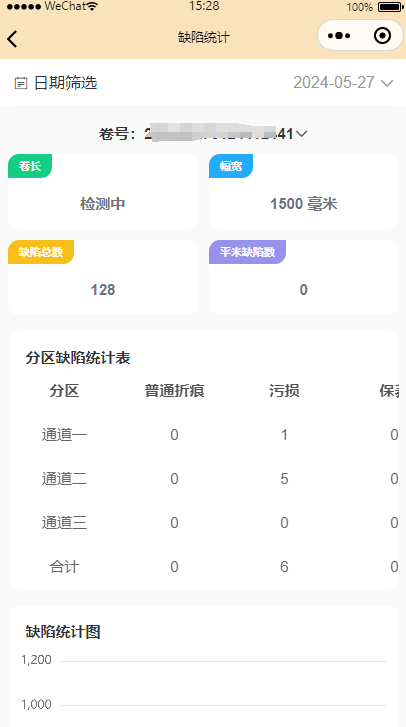This screenshot has height=727, width=406.
Task: Tap the 平米缺陷数 purple tag
Action: tap(247, 252)
